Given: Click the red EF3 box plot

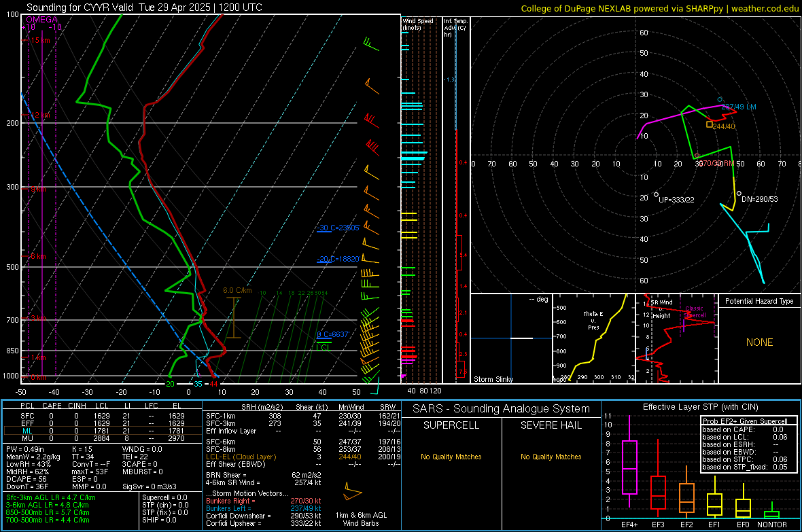Looking at the screenshot, I should [x=658, y=478].
